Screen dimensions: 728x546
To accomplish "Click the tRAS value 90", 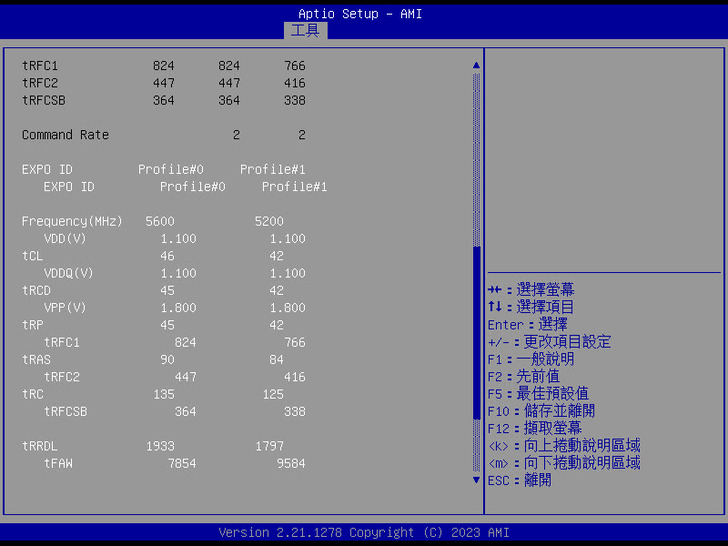I will coord(167,360).
